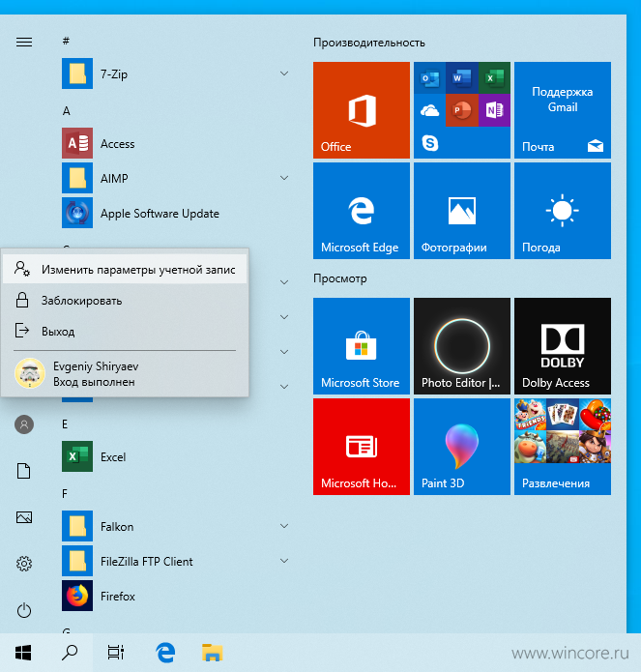This screenshot has height=672, width=641.
Task: Open OneDrive in the Office apps tile
Action: pos(430,110)
